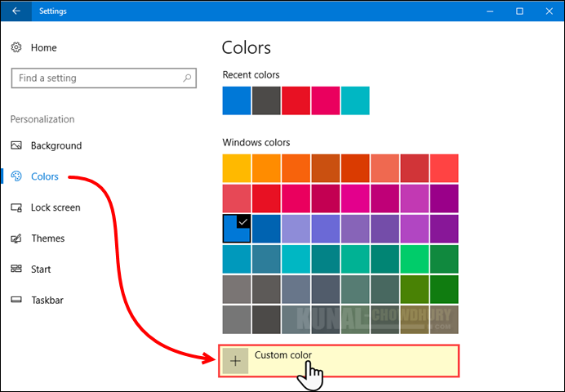The height and width of the screenshot is (392, 565).
Task: Select the lavender swatch in third row
Action: (x=296, y=229)
